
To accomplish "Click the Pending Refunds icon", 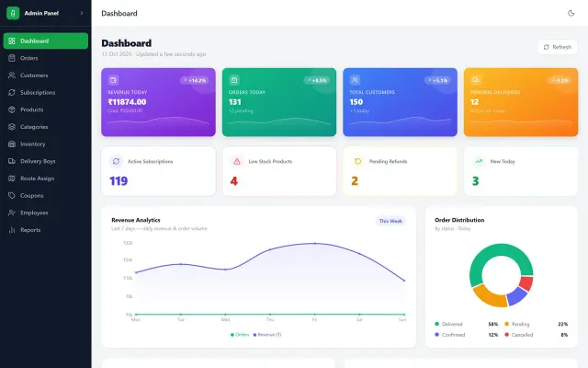I will click(x=357, y=162).
